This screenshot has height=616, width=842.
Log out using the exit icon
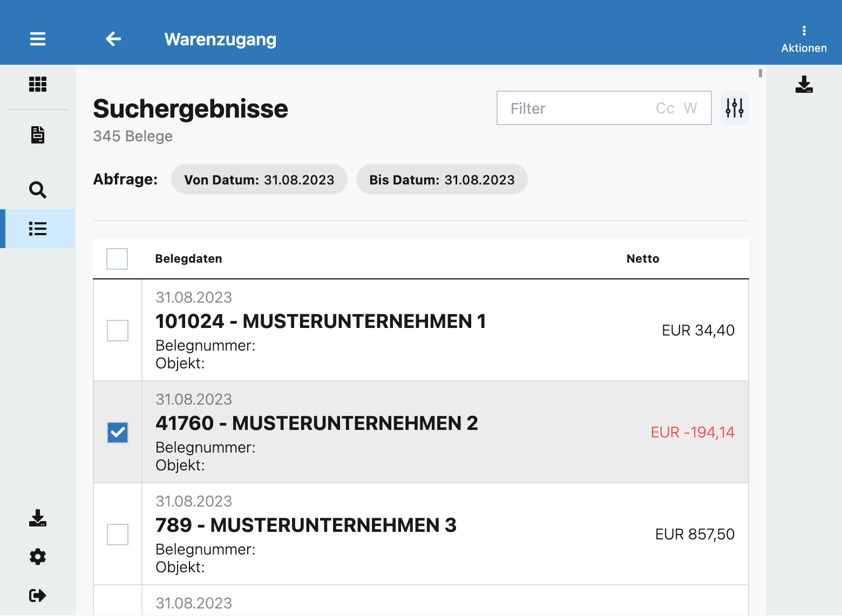coord(38,596)
